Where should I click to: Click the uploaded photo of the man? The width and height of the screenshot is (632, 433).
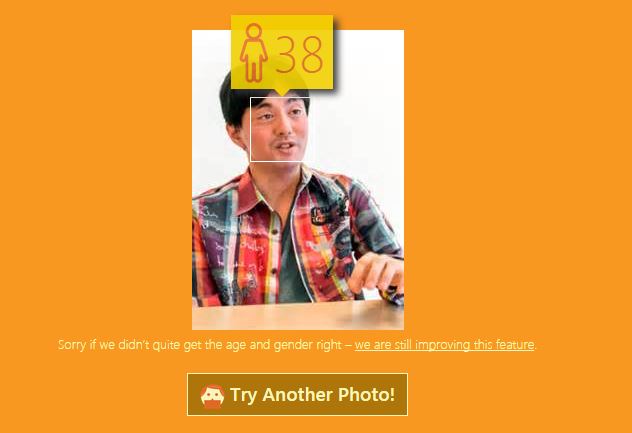pos(298,179)
